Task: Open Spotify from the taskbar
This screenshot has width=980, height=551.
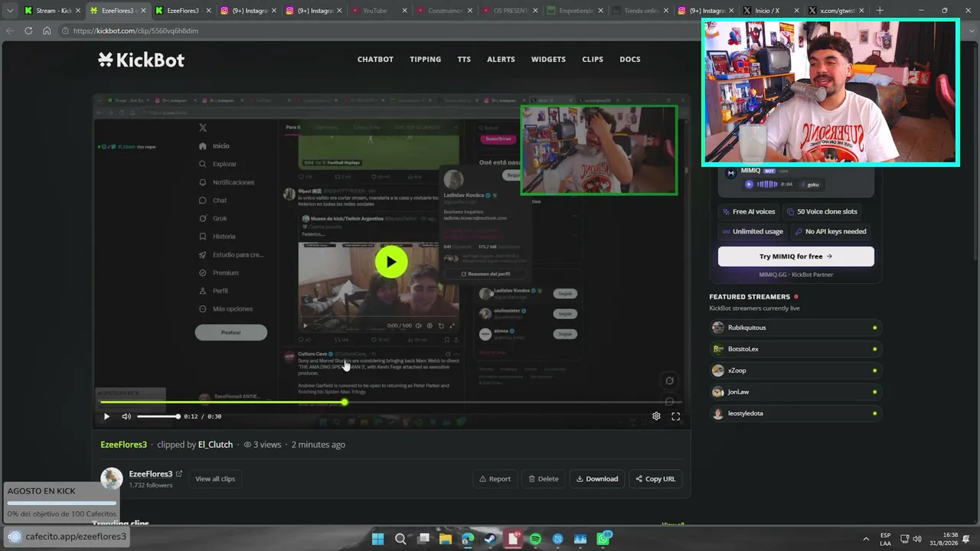Action: pyautogui.click(x=535, y=539)
